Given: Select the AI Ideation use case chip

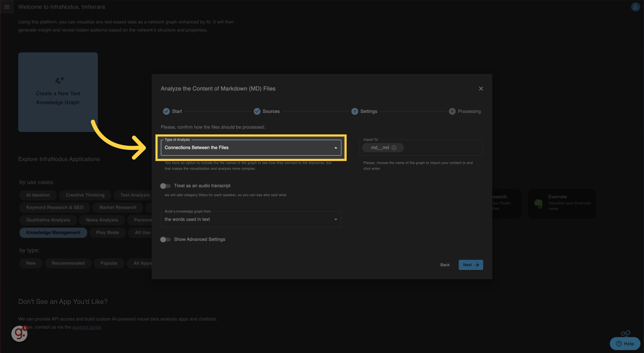Looking at the screenshot, I should tap(38, 195).
